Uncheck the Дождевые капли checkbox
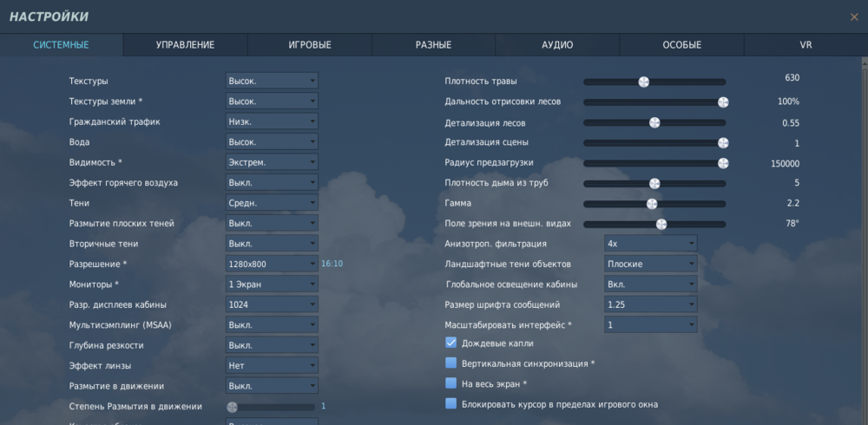The height and width of the screenshot is (425, 868). [x=450, y=343]
